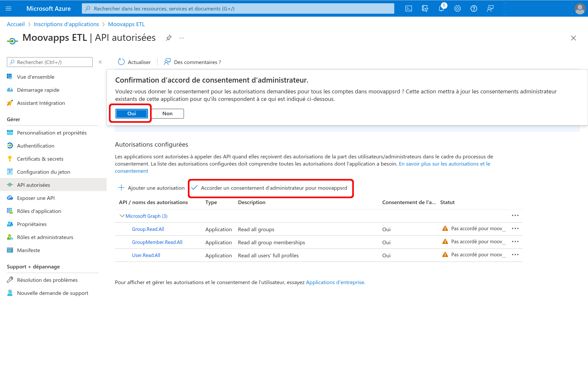The image size is (588, 369).
Task: Click the Statut column header
Action: point(447,202)
